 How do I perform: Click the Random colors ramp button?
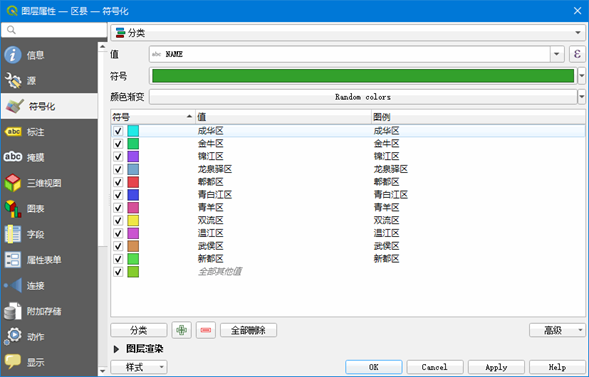click(363, 97)
